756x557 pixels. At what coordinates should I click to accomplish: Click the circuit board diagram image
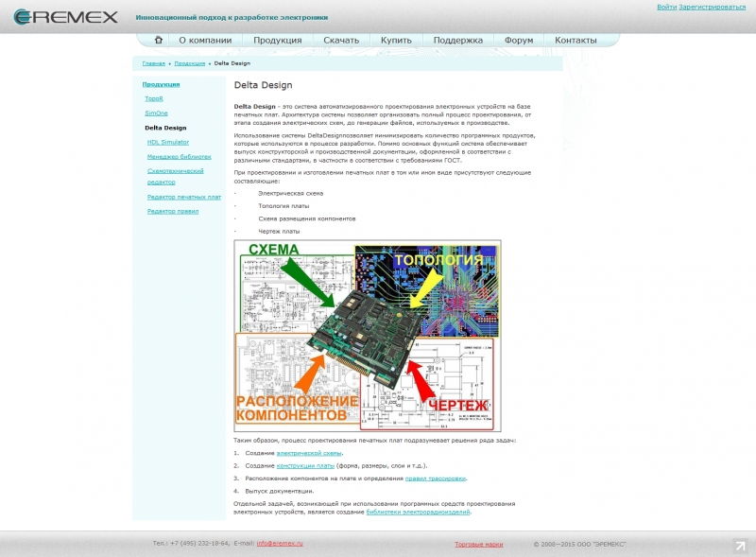point(368,336)
